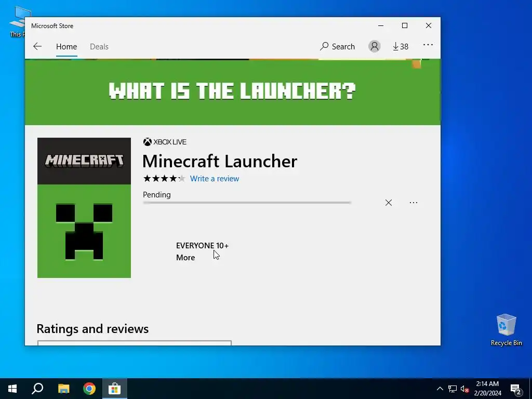Open taskbar search
532x399 pixels.
(37, 389)
